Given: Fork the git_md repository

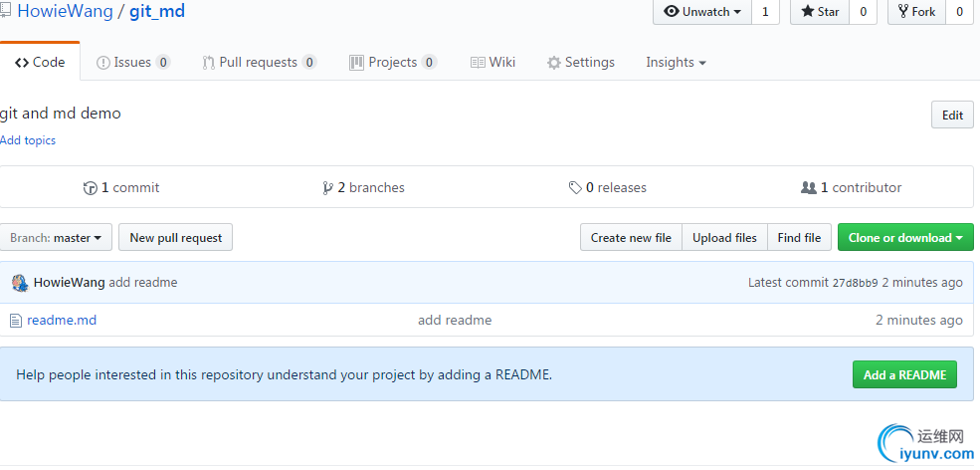Looking at the screenshot, I should [x=915, y=12].
